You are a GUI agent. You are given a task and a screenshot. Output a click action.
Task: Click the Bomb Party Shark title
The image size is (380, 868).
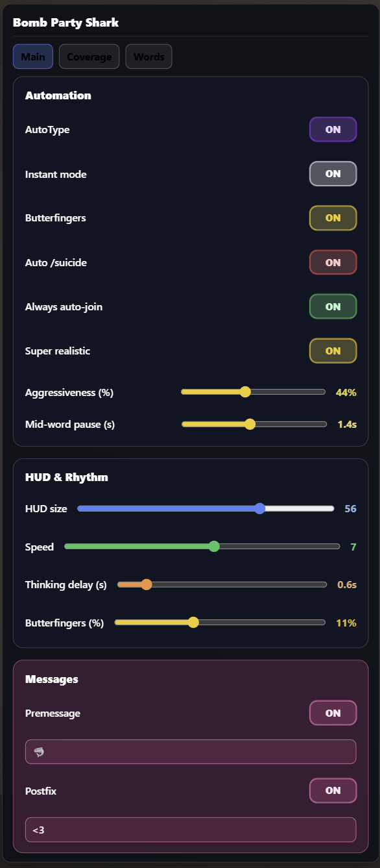tap(64, 21)
